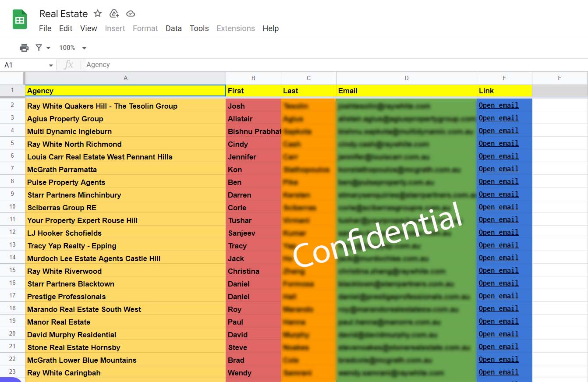Select Your Property Expert Rouse Hill cell
This screenshot has width=588, height=382.
click(x=125, y=220)
